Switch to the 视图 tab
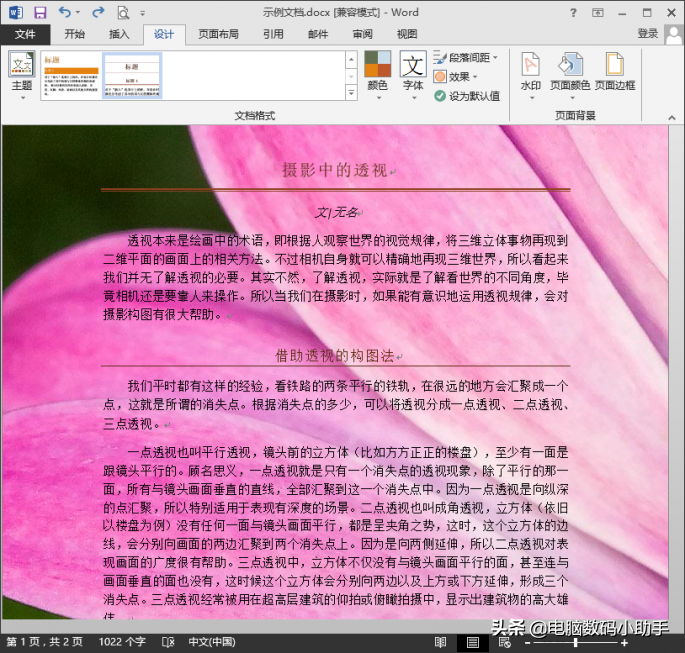 tap(407, 34)
